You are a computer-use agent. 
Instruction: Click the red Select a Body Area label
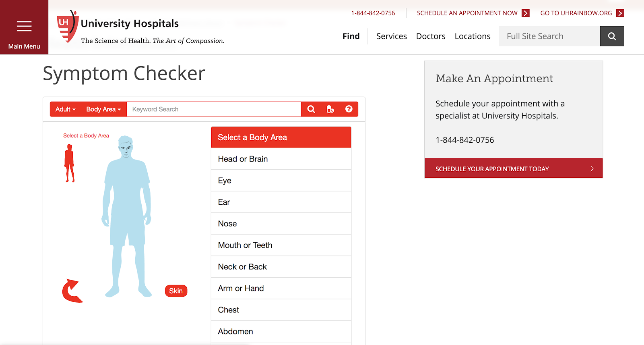(86, 136)
